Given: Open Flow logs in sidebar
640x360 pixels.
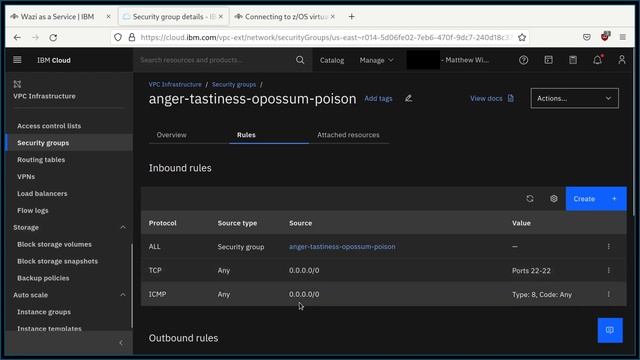Looking at the screenshot, I should (x=33, y=211).
